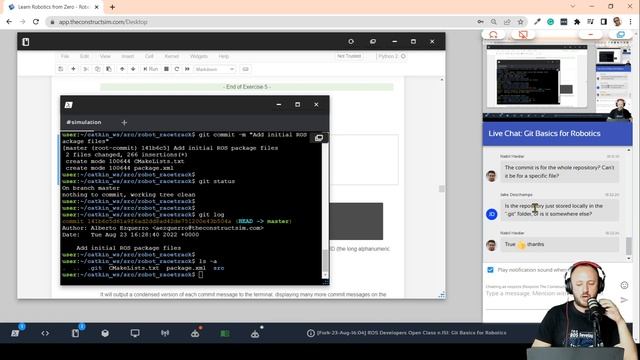
Task: Open the graphical tools monitor icon
Action: pyautogui.click(x=135, y=333)
